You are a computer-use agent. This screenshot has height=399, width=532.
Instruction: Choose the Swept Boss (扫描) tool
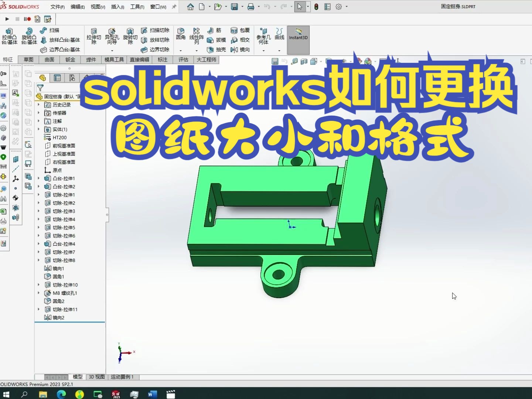pyautogui.click(x=50, y=30)
